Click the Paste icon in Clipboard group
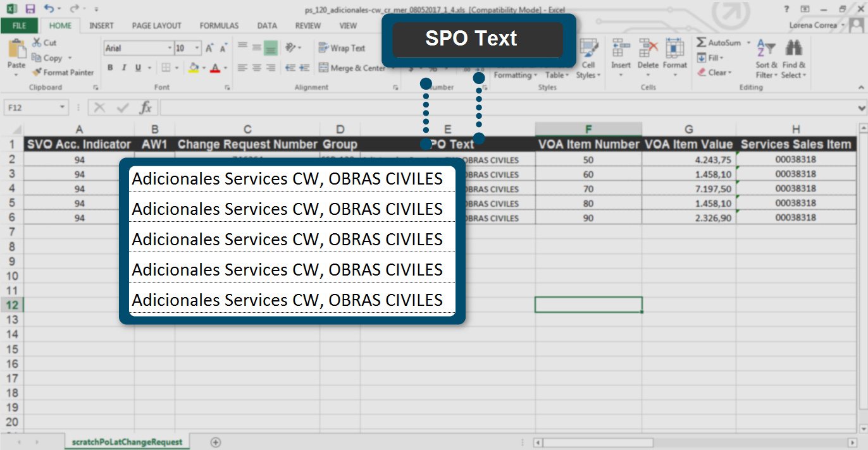The width and height of the screenshot is (868, 450). [16, 49]
